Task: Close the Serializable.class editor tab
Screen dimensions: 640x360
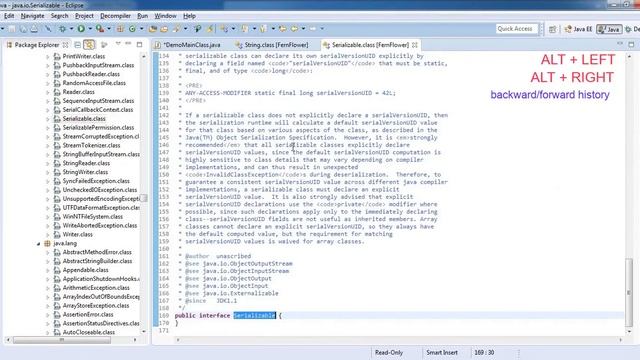Action: tap(415, 45)
